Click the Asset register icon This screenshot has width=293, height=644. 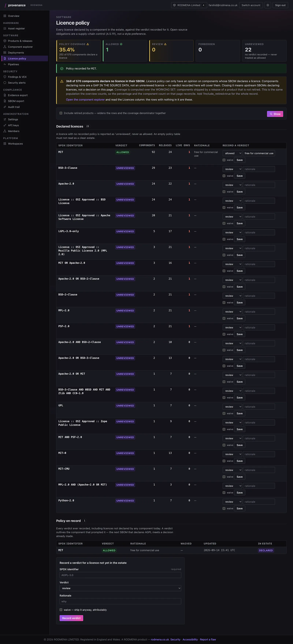coord(5,29)
